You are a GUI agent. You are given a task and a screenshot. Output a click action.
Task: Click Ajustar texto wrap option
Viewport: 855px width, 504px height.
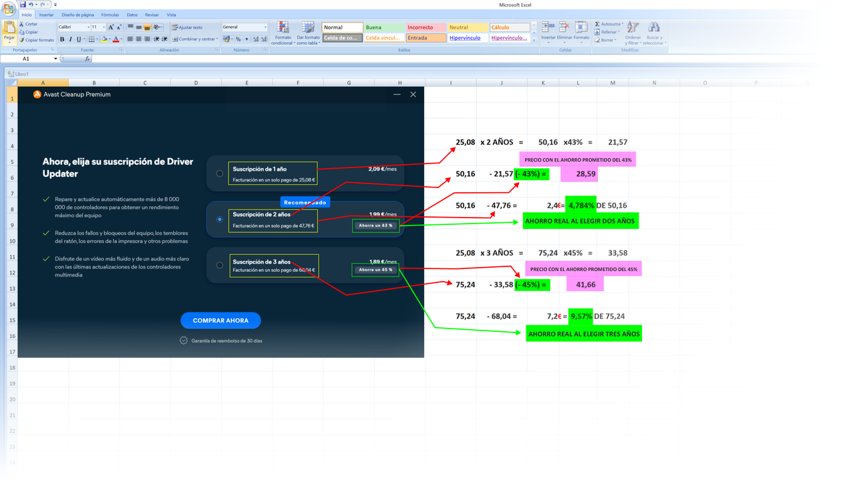pyautogui.click(x=187, y=27)
